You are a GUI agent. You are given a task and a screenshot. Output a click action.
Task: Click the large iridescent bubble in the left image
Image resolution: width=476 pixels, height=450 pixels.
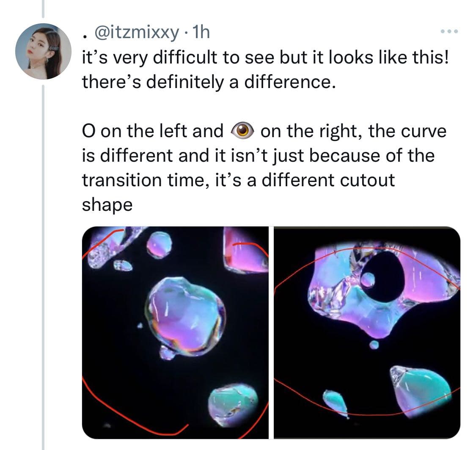pos(185,316)
